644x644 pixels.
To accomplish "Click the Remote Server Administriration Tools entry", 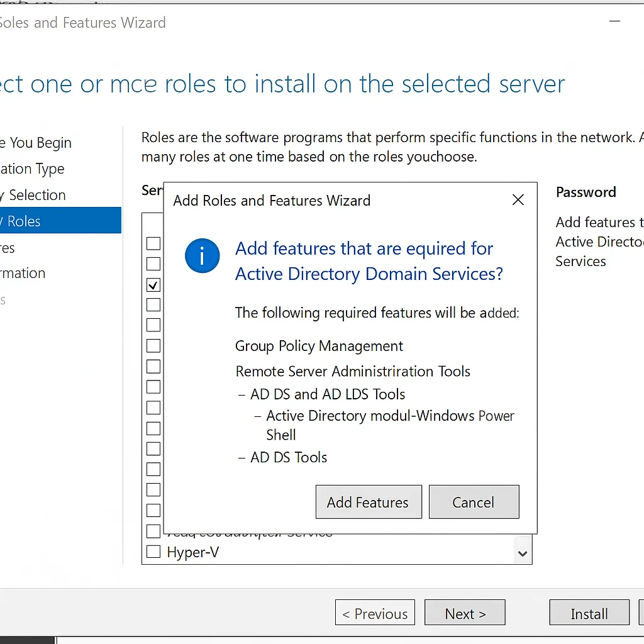I will [x=353, y=371].
